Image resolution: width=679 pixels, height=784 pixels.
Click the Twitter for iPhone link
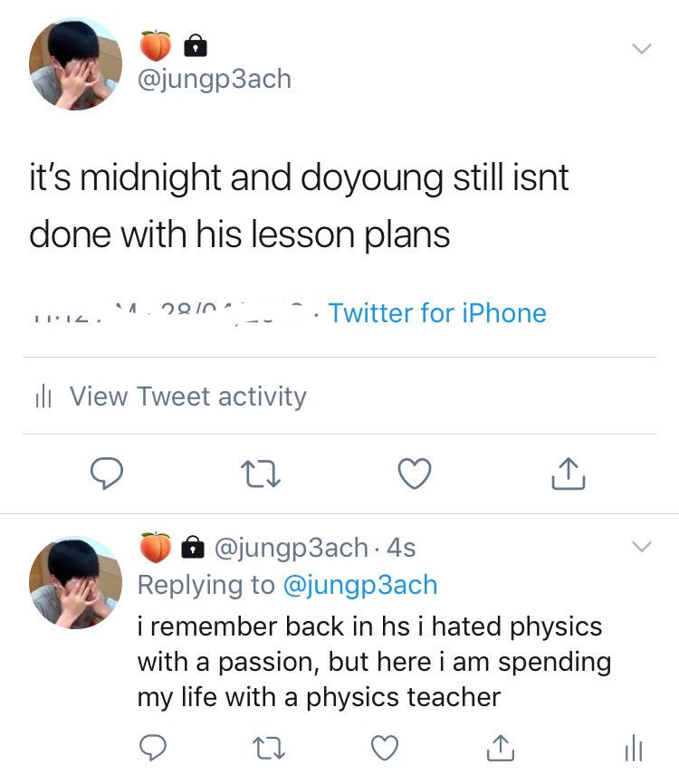coord(437,313)
